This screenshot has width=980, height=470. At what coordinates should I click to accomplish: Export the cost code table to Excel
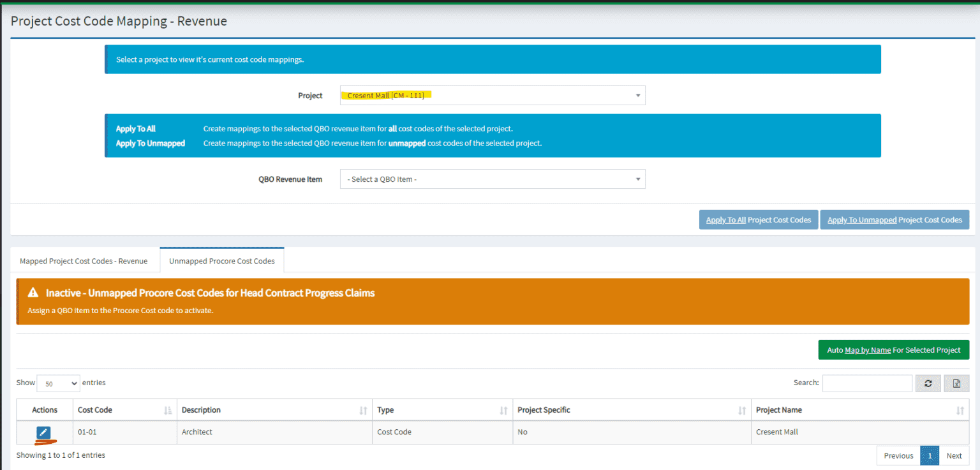(x=956, y=383)
